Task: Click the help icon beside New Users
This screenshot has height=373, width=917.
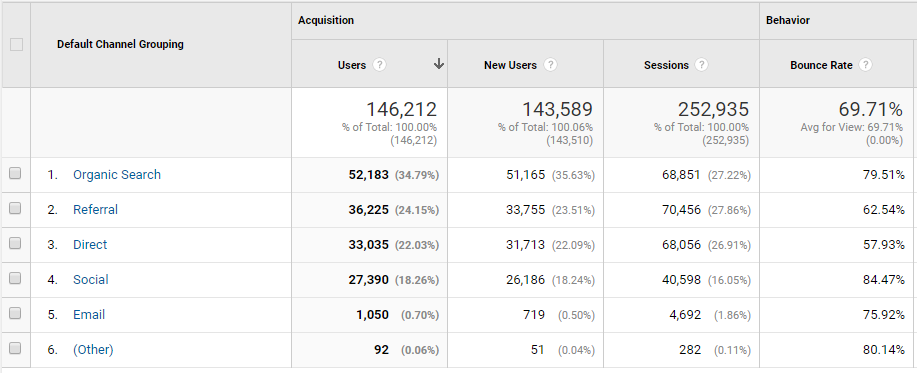Action: (x=550, y=65)
